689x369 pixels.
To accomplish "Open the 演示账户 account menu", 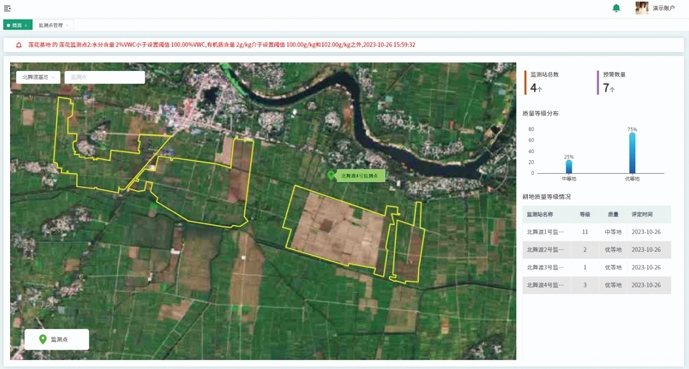I will tap(664, 8).
